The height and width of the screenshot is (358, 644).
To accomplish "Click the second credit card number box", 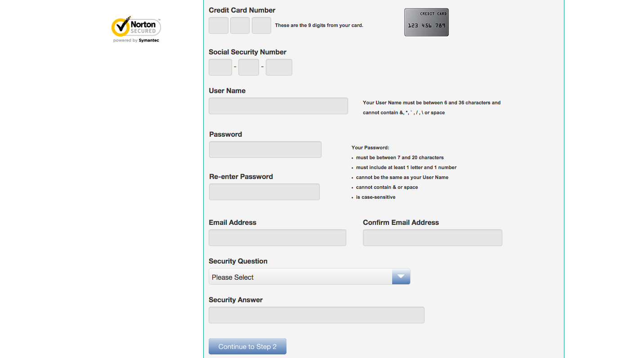I will (240, 25).
